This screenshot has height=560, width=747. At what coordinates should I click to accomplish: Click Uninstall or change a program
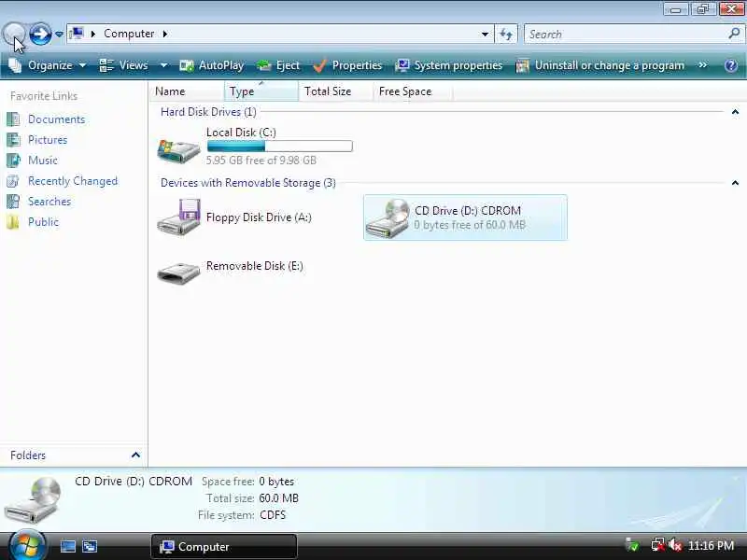(600, 65)
